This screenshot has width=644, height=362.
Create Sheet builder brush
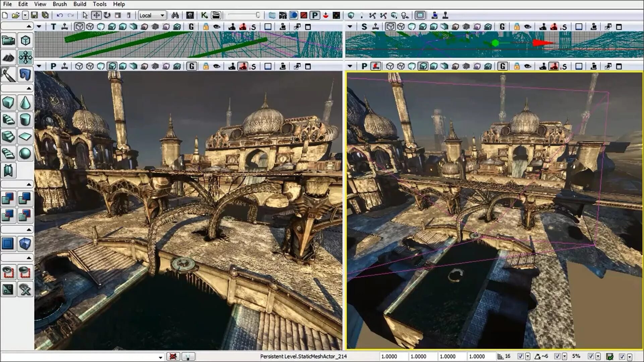point(25,137)
